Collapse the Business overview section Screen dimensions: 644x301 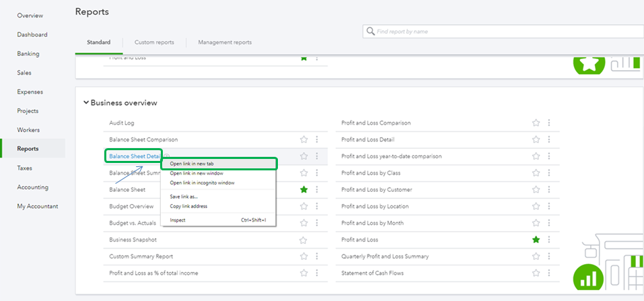pos(86,103)
